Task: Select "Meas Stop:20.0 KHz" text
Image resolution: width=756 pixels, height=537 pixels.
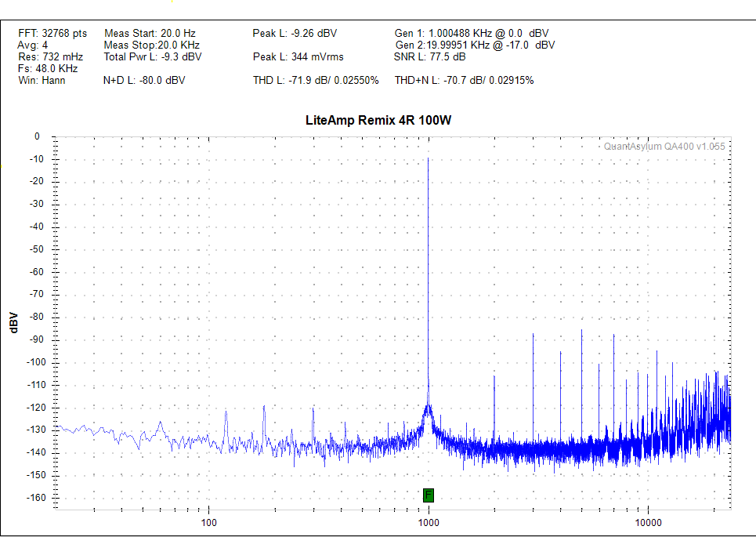Action: [x=152, y=45]
